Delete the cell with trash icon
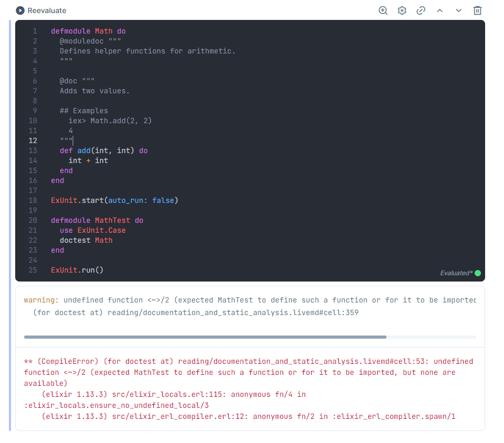The image size is (504, 443). click(x=477, y=10)
